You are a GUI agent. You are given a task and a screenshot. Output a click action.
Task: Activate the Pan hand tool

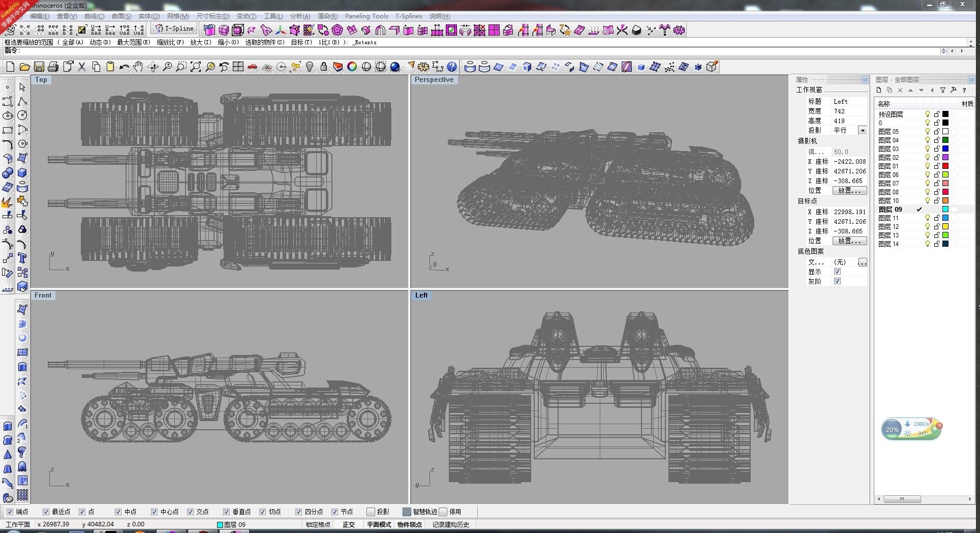point(138,67)
